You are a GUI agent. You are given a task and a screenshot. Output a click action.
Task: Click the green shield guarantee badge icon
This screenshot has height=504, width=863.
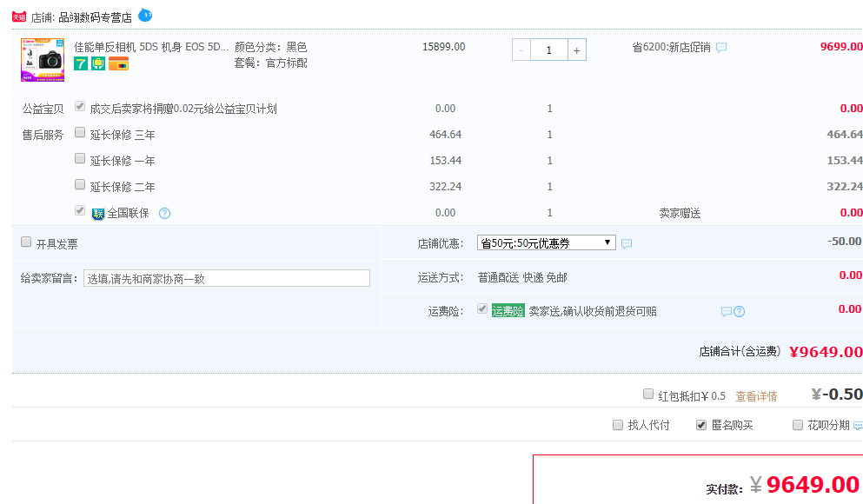point(98,63)
